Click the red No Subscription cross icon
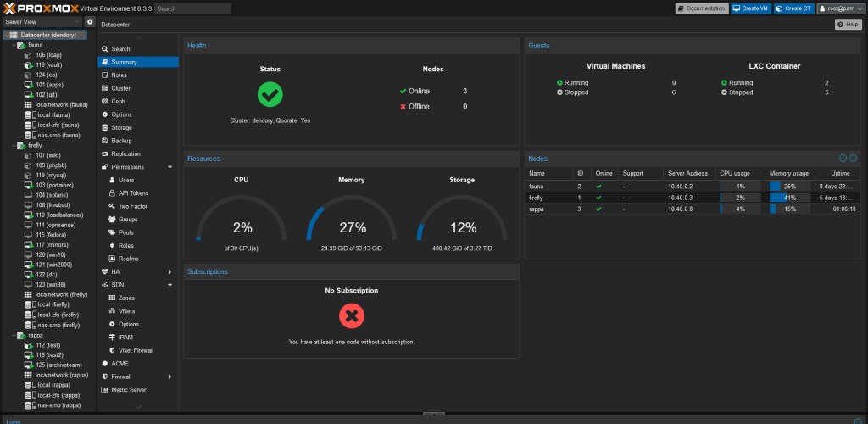This screenshot has width=868, height=424. click(352, 316)
